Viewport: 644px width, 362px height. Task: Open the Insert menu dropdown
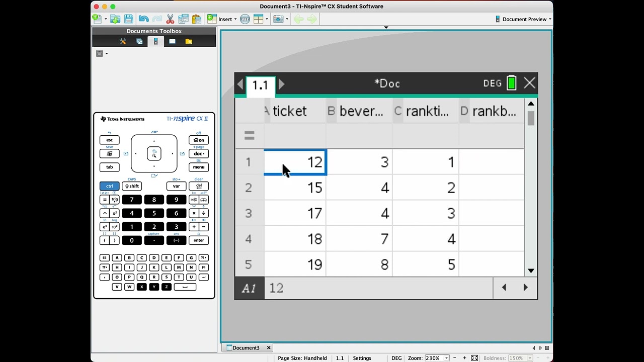click(222, 19)
